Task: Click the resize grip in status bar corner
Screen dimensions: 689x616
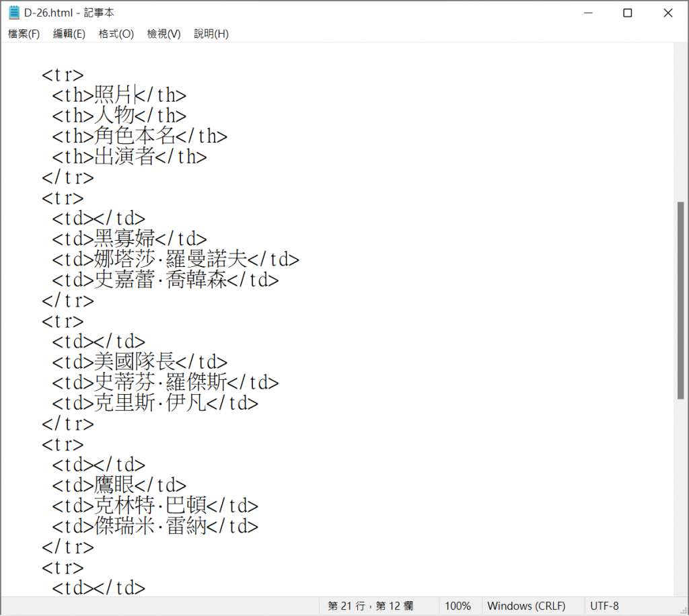Action: pyautogui.click(x=684, y=611)
